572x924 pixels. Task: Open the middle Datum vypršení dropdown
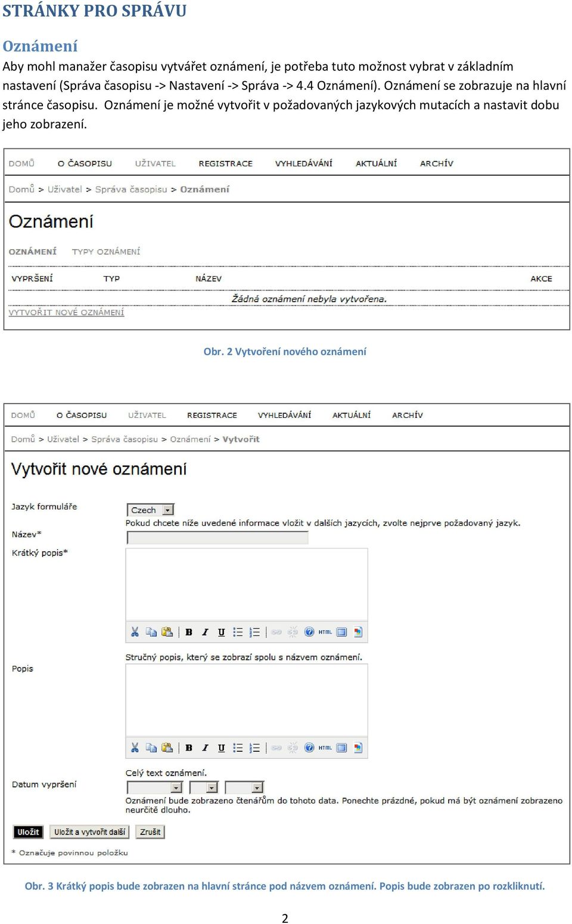(204, 787)
